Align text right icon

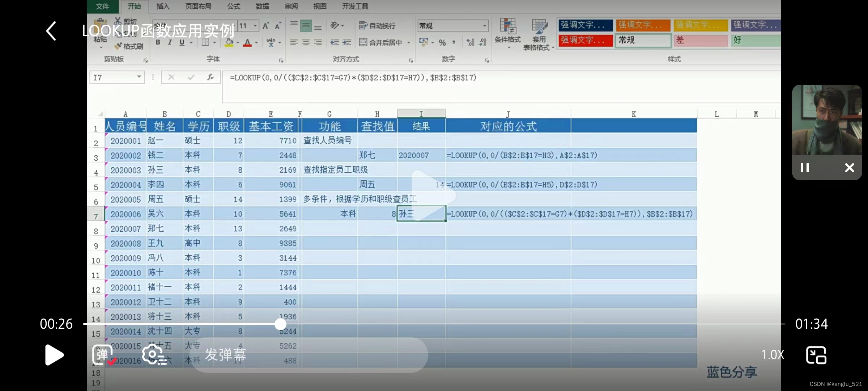(x=318, y=42)
